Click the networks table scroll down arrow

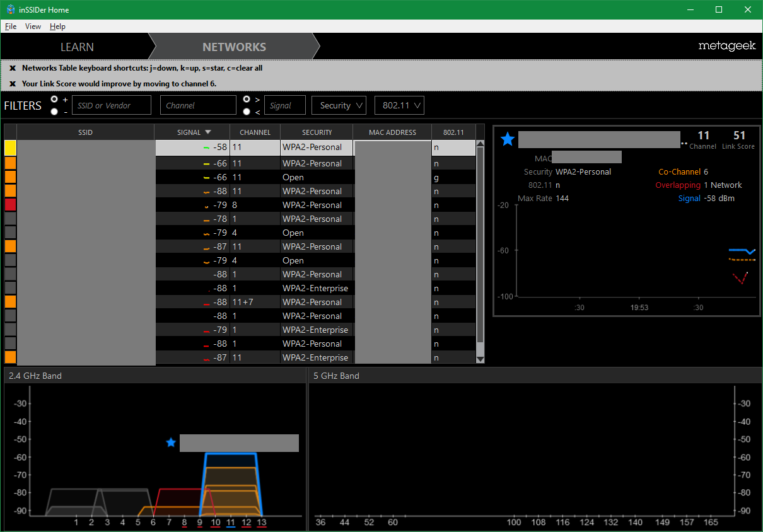481,359
